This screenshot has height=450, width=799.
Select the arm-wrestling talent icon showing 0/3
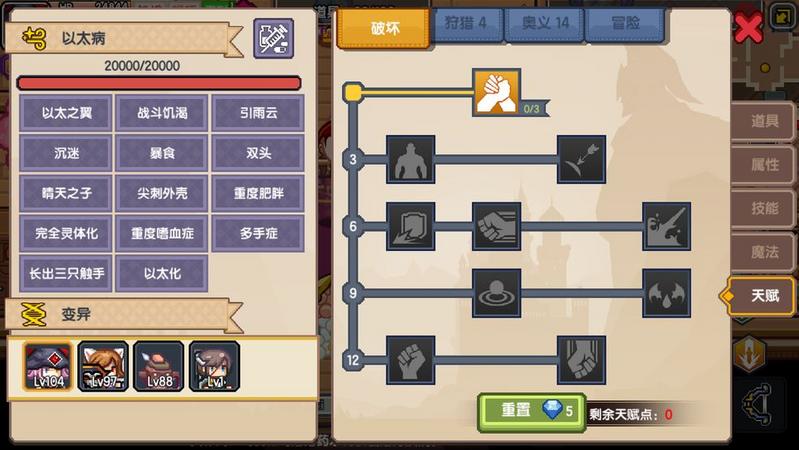coord(496,92)
